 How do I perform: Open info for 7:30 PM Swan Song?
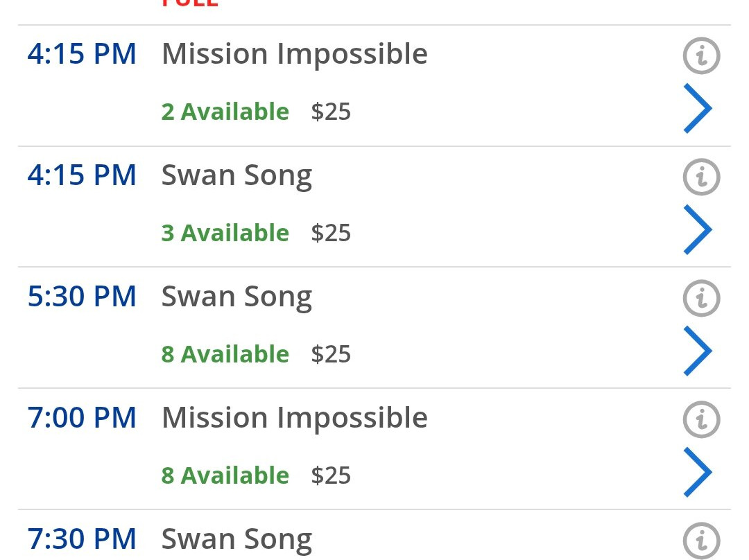701,540
